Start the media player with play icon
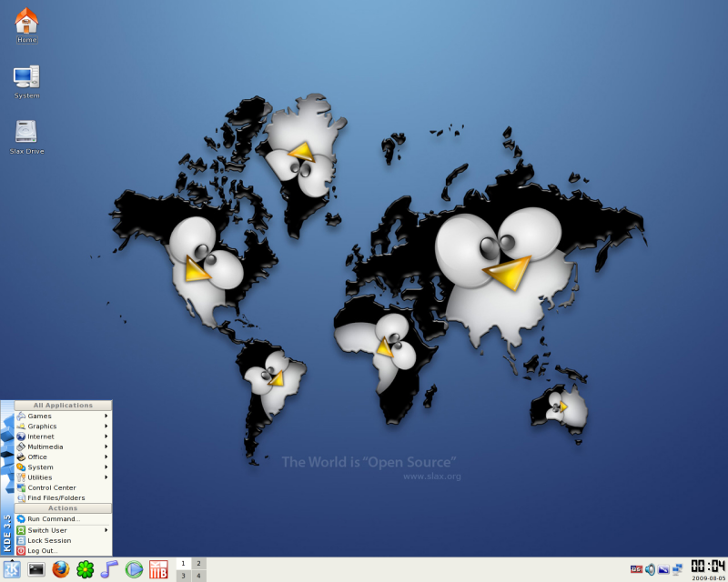The image size is (728, 582). click(x=134, y=569)
